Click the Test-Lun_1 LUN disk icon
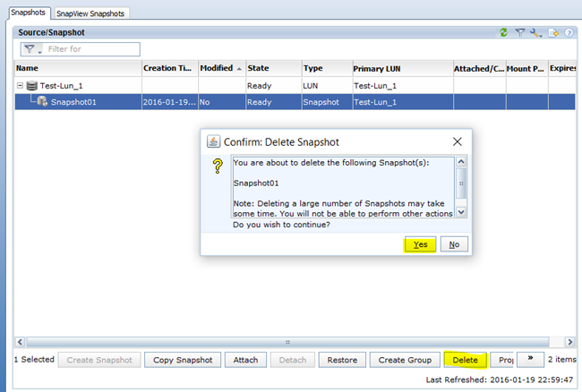The width and height of the screenshot is (582, 392). 32,86
